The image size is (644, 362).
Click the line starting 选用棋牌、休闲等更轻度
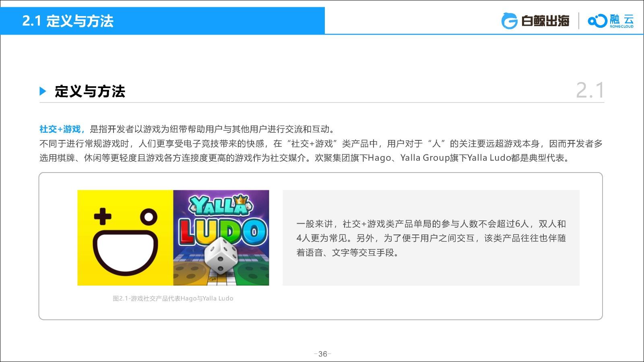(x=305, y=158)
